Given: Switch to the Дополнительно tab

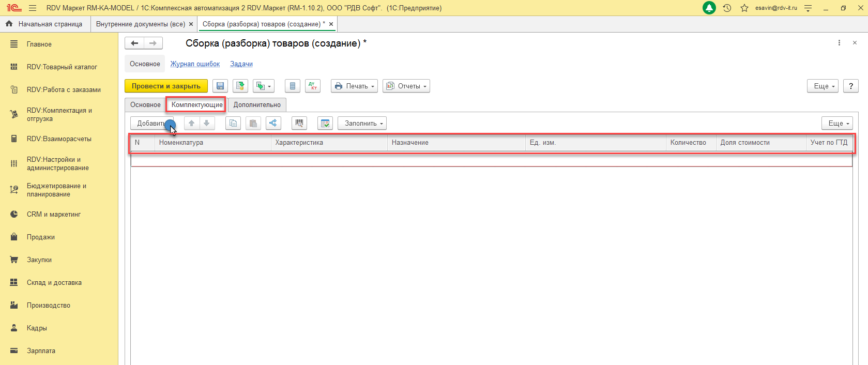Looking at the screenshot, I should click(x=257, y=105).
